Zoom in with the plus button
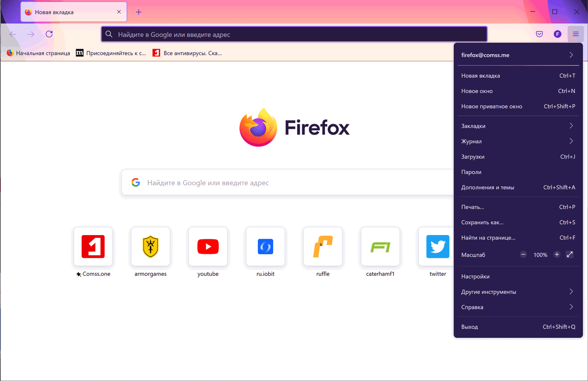This screenshot has height=381, width=588. [557, 255]
